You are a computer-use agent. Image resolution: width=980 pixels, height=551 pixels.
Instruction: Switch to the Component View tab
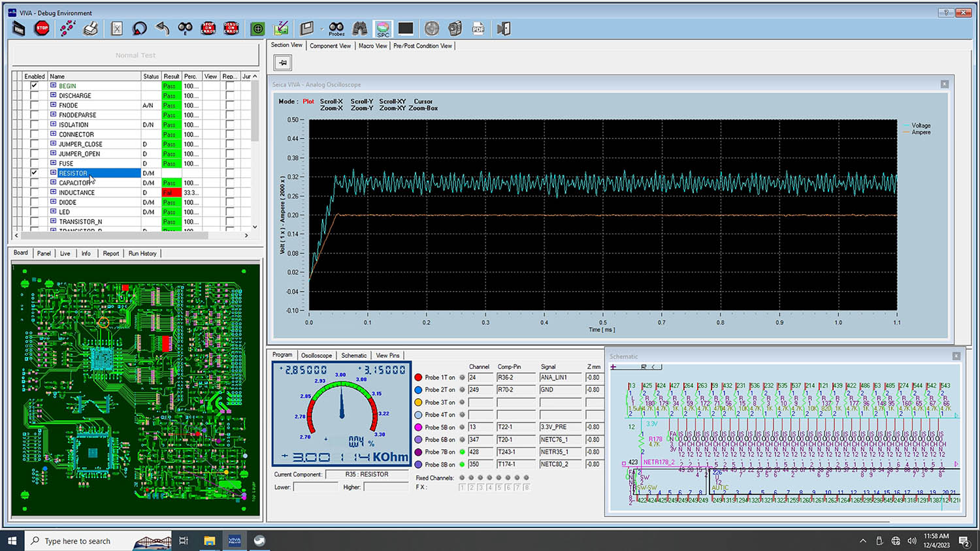330,46
